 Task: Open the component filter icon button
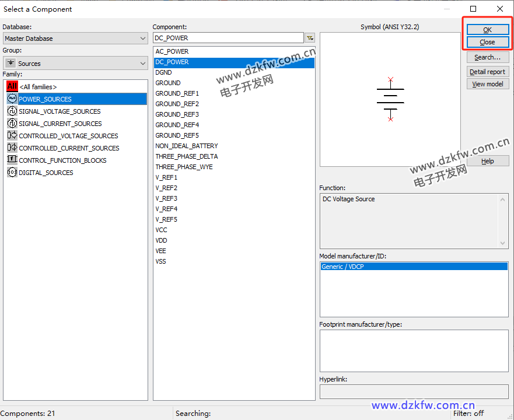click(x=310, y=38)
